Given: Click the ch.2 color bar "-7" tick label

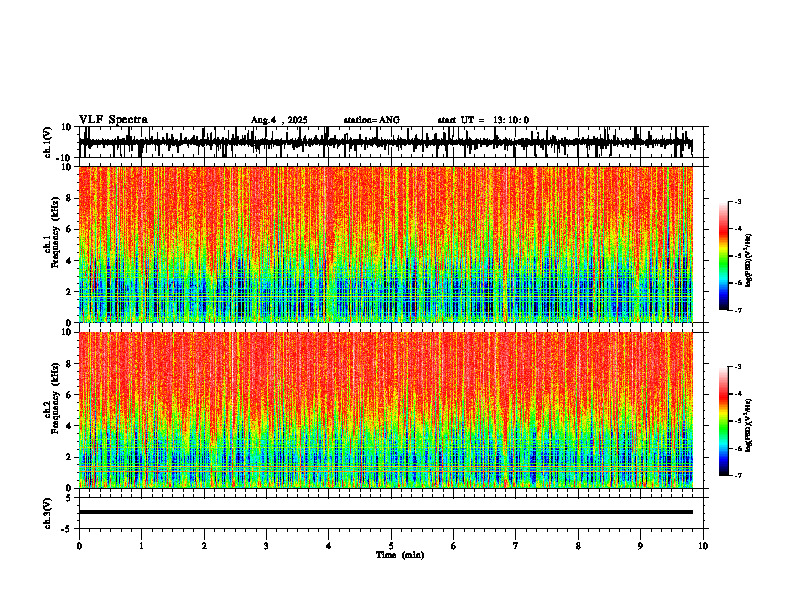Looking at the screenshot, I should pyautogui.click(x=738, y=475).
